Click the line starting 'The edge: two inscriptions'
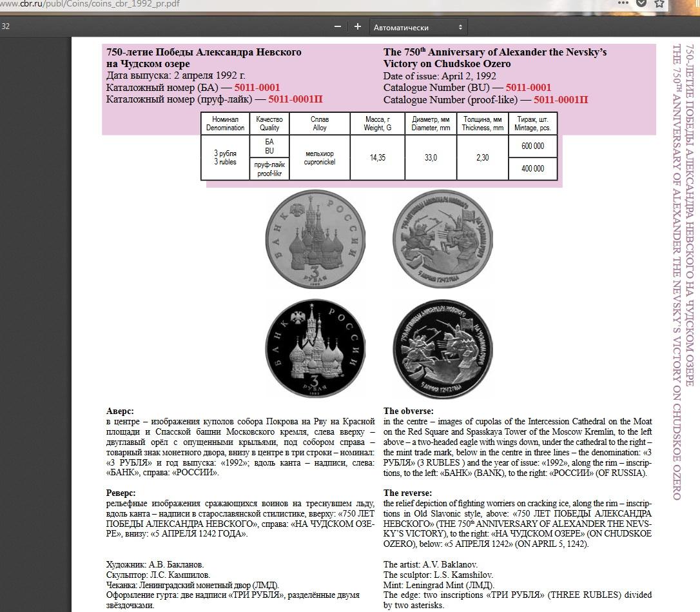Image resolution: width=700 pixels, height=612 pixels. tap(518, 595)
